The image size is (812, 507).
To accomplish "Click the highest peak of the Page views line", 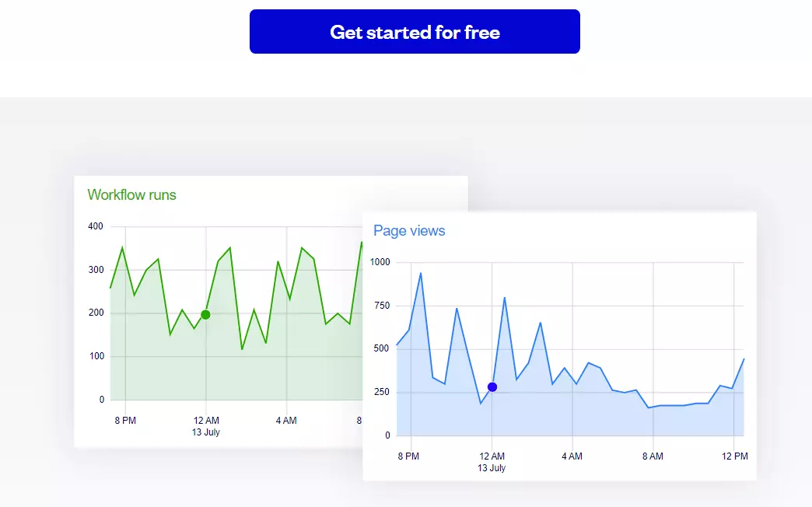I will (x=421, y=273).
